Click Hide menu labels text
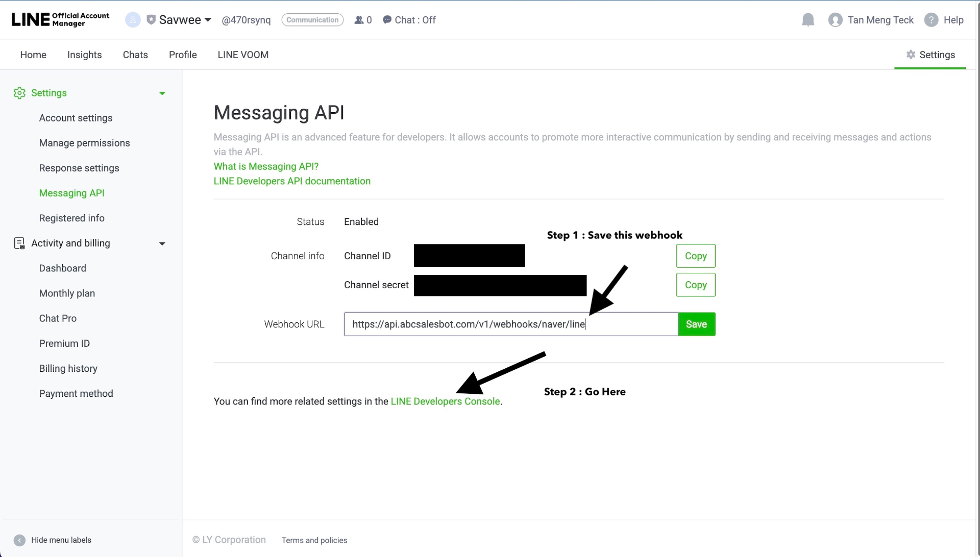 pyautogui.click(x=61, y=540)
